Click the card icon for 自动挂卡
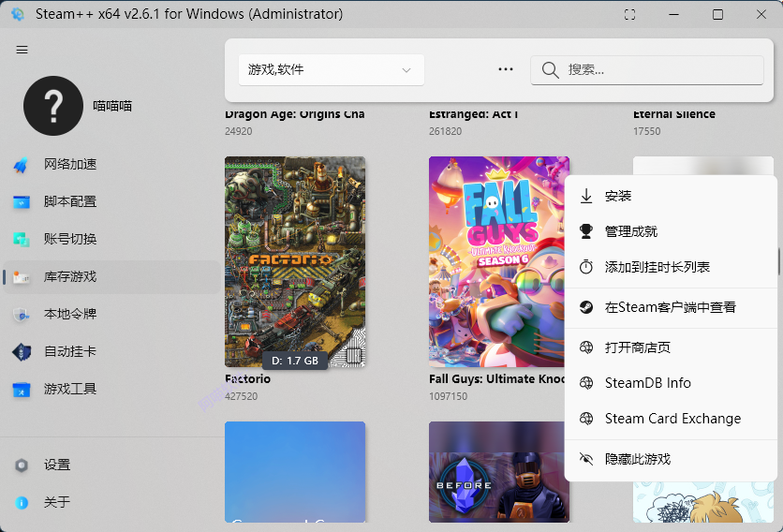The image size is (783, 532). point(21,351)
